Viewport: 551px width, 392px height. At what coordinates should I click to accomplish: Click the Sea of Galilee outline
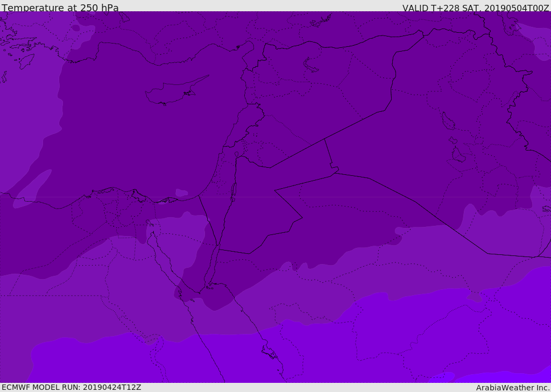(x=236, y=154)
